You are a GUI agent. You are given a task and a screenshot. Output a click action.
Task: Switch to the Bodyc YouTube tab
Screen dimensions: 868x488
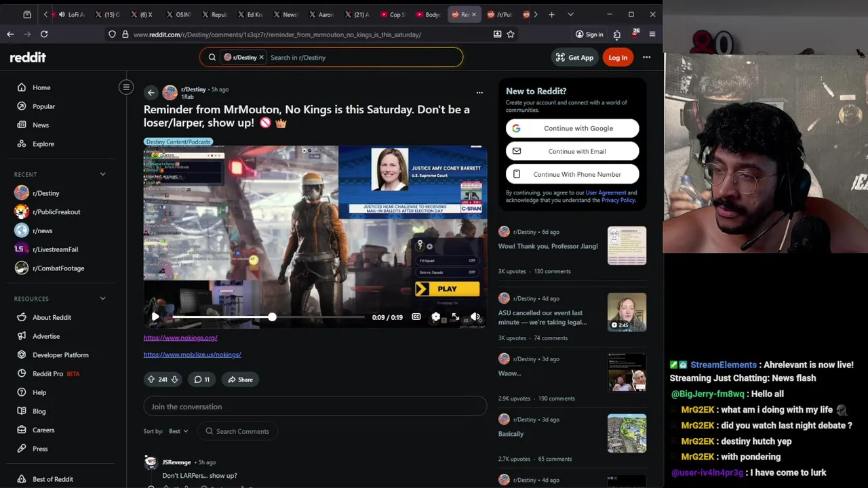pos(429,14)
